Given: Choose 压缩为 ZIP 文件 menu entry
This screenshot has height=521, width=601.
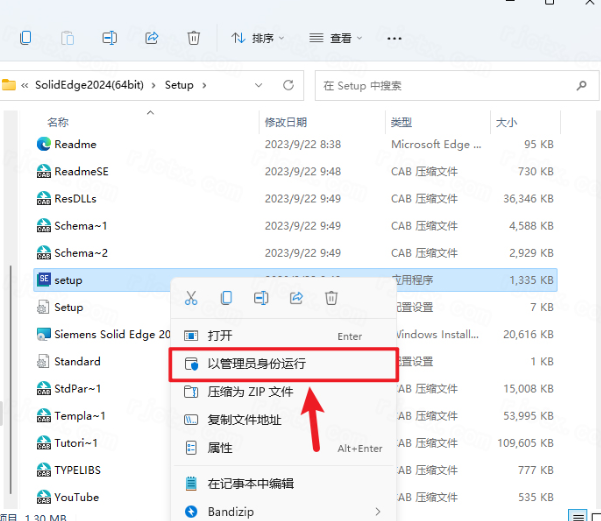Looking at the screenshot, I should [x=250, y=392].
